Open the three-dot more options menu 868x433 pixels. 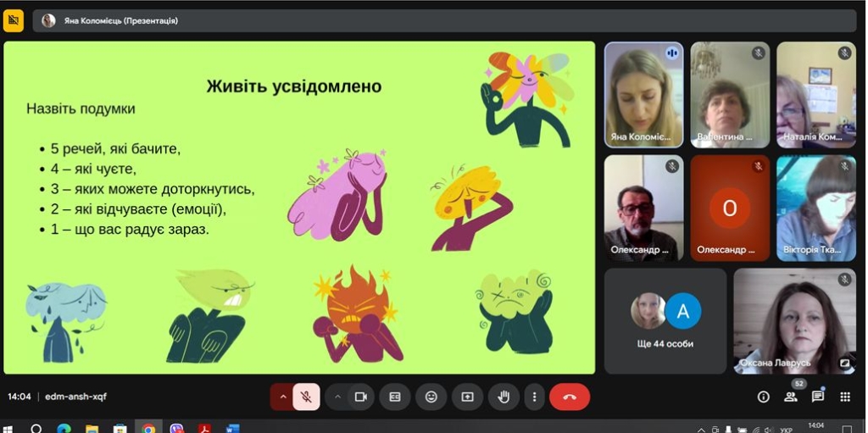[533, 397]
